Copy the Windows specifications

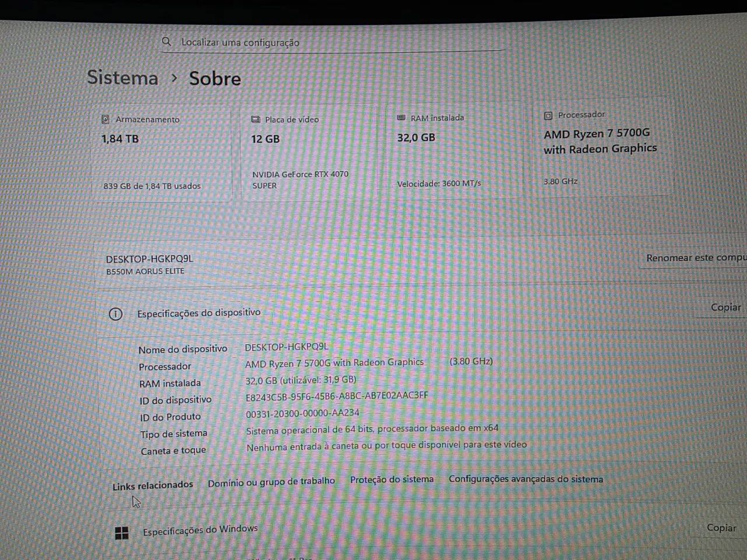(721, 528)
